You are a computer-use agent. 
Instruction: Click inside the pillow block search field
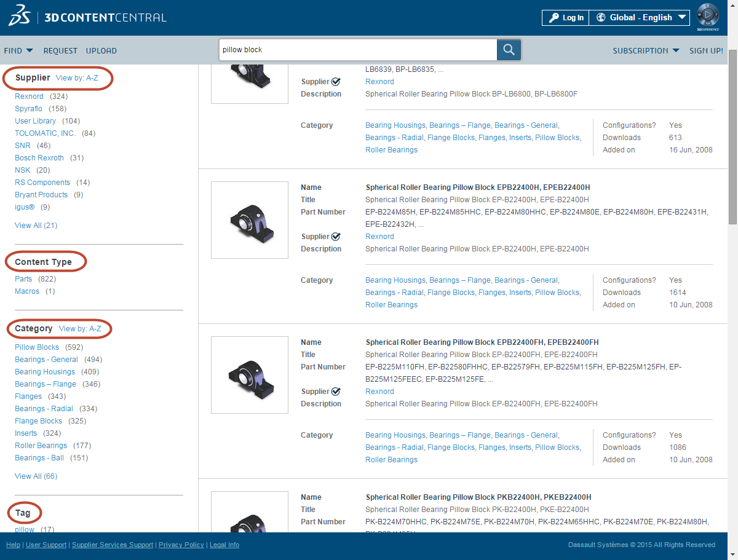357,49
